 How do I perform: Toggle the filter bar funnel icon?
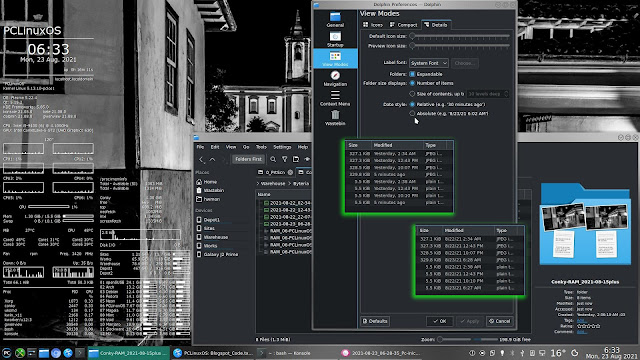coord(284,159)
